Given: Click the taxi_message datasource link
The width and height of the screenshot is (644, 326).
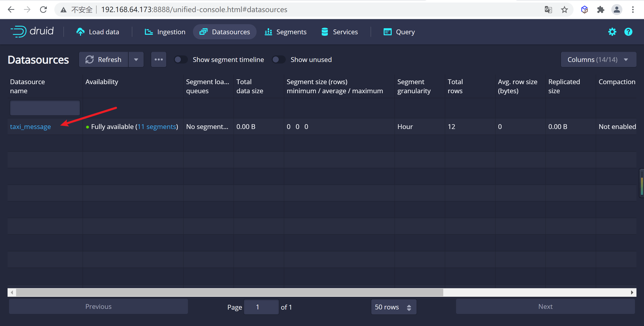Looking at the screenshot, I should pos(30,126).
